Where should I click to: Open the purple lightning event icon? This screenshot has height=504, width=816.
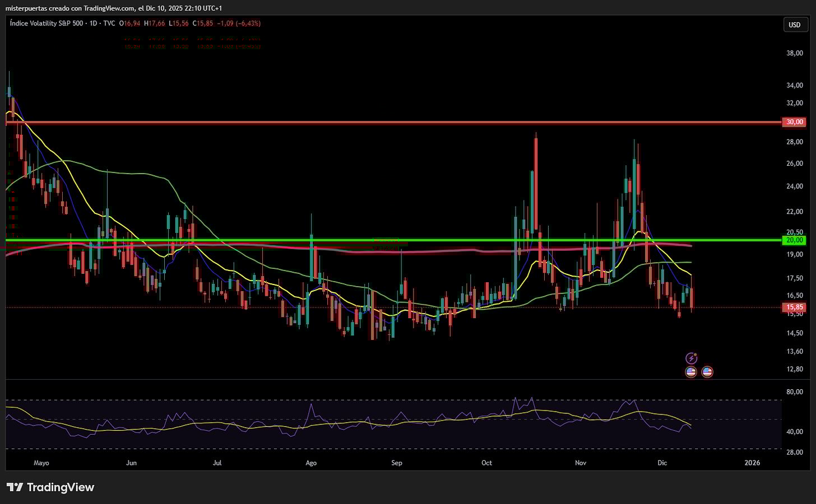pyautogui.click(x=692, y=358)
